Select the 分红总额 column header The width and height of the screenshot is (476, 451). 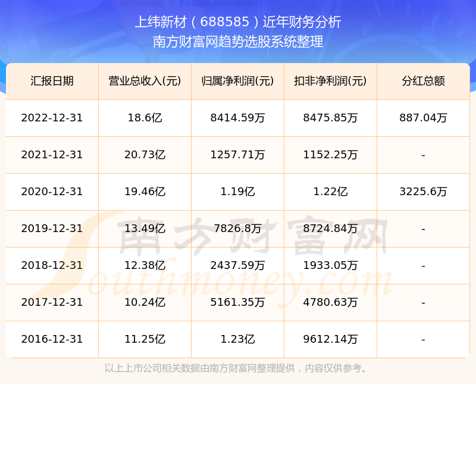(x=423, y=81)
